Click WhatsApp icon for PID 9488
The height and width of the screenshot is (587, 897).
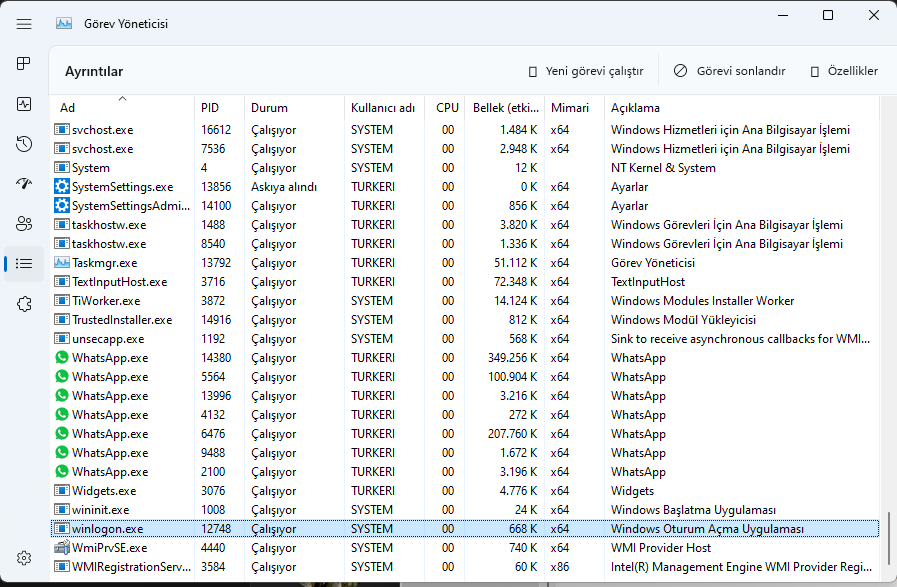click(62, 452)
